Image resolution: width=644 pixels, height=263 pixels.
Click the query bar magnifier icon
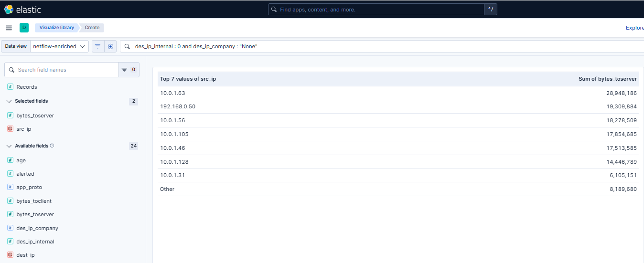pyautogui.click(x=127, y=46)
